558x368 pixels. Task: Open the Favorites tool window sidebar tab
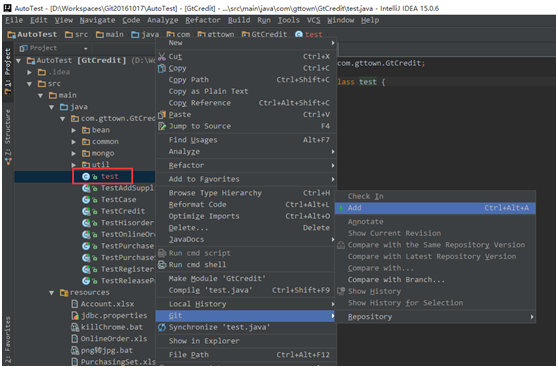(x=7, y=340)
